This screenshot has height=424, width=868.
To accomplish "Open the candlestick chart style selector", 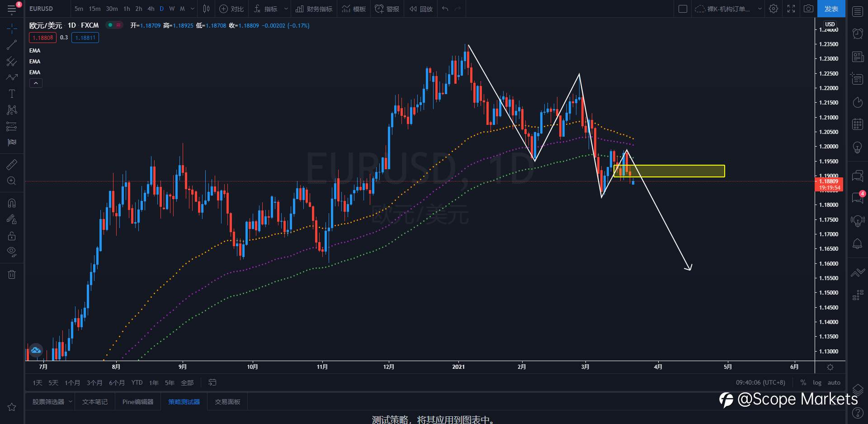I will pyautogui.click(x=206, y=9).
